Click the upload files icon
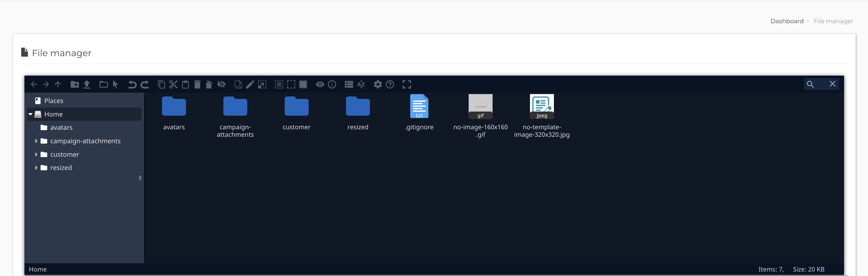This screenshot has width=868, height=276. 87,84
